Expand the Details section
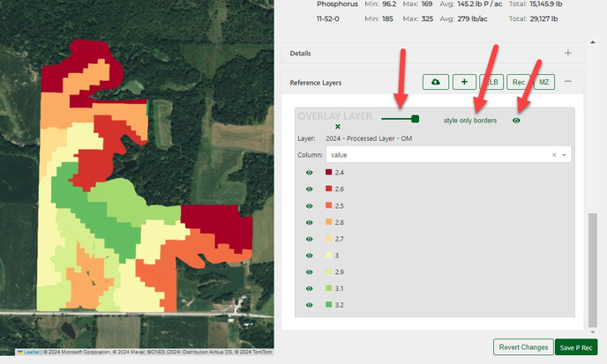 coord(568,53)
